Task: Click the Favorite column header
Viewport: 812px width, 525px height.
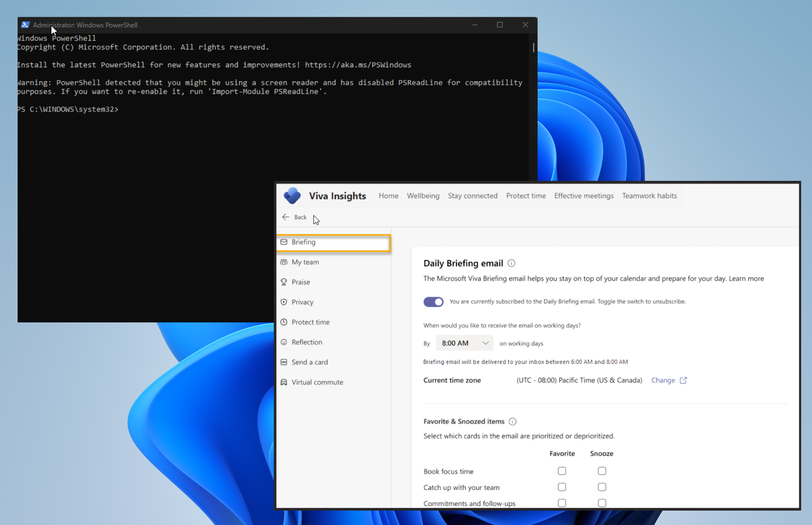Action: pos(562,454)
